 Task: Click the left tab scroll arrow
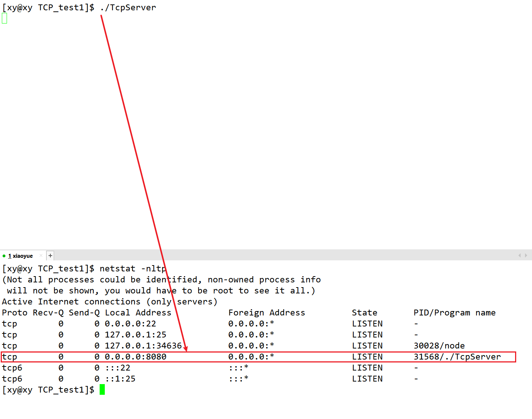pyautogui.click(x=519, y=255)
